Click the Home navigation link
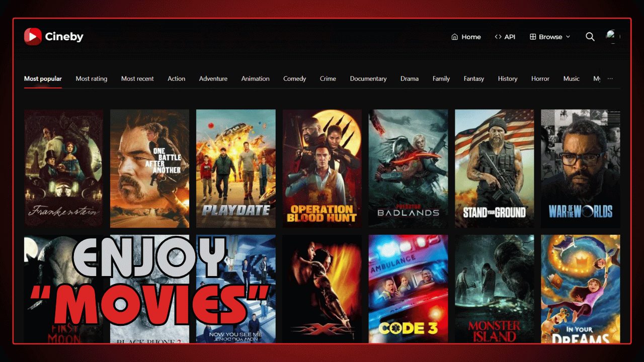Viewport: 644px width, 362px height. 470,37
